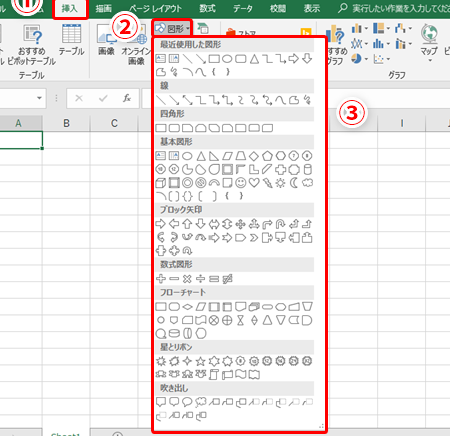Viewport: 450px width, 436px height.
Task: Choose multiplication sign under 数式図形
Action: tap(187, 279)
